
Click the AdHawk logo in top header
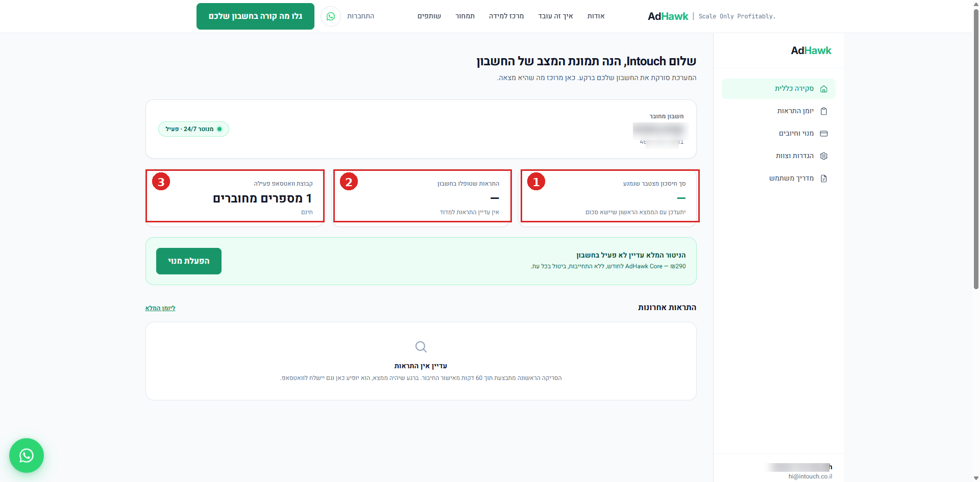pyautogui.click(x=668, y=16)
